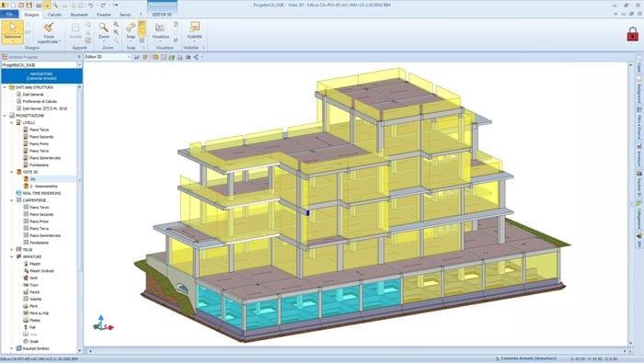This screenshot has height=363, width=644.
Task: Toggle the second highlighted snap option button
Action: click(x=142, y=32)
